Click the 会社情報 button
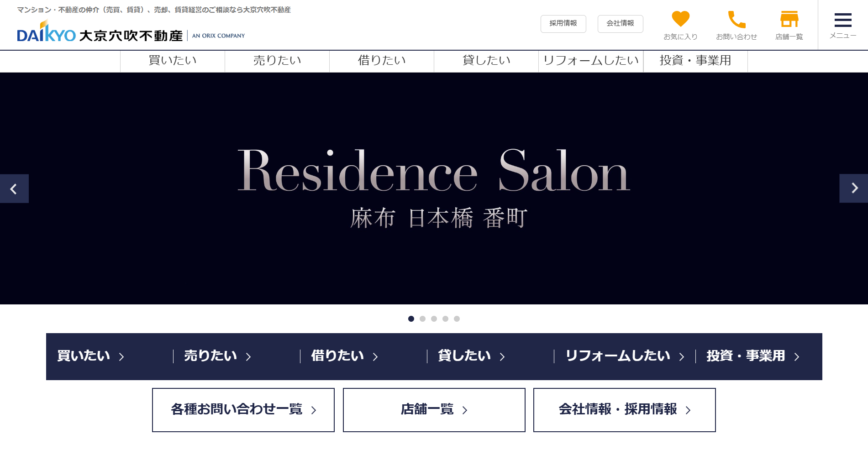Screen dimensions: 868x455 click(620, 24)
